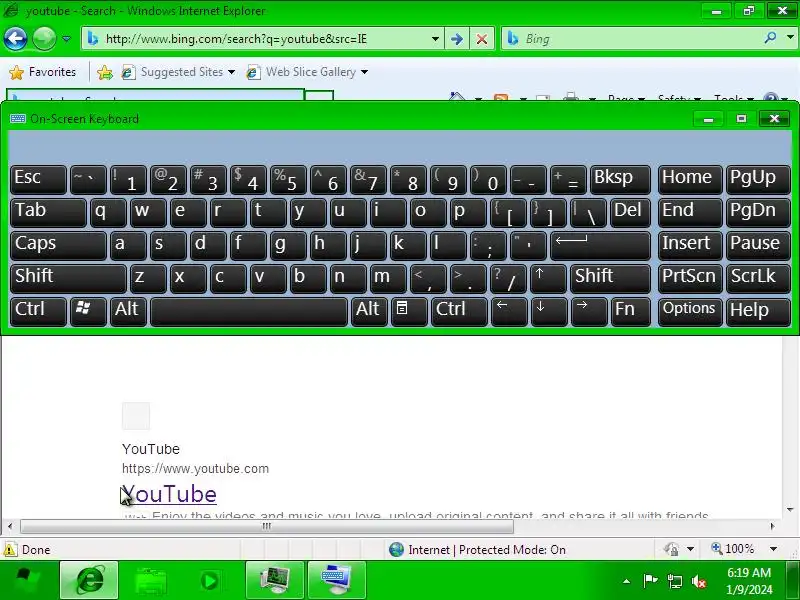This screenshot has height=600, width=800.
Task: Click the vertical scrollbar down arrow
Action: click(790, 509)
